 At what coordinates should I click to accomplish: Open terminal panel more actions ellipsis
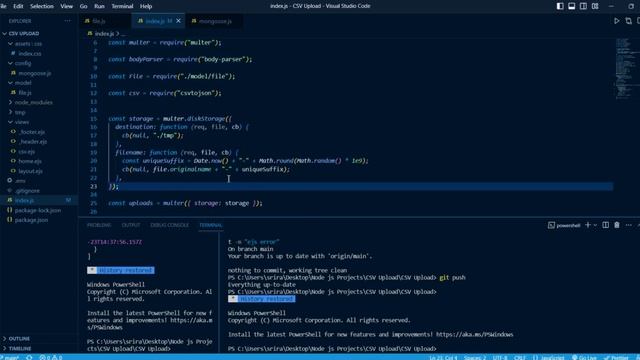pos(629,225)
